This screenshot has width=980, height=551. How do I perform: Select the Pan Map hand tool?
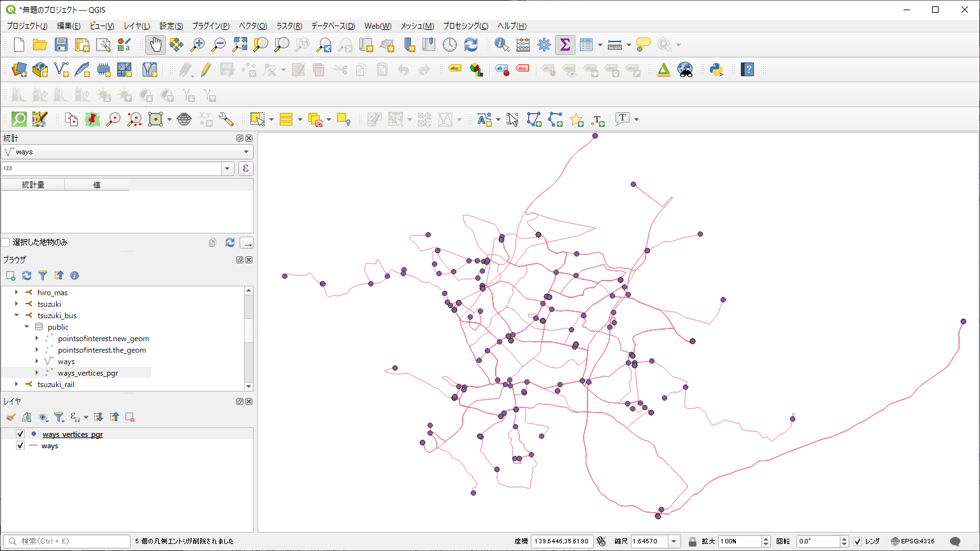click(x=155, y=45)
